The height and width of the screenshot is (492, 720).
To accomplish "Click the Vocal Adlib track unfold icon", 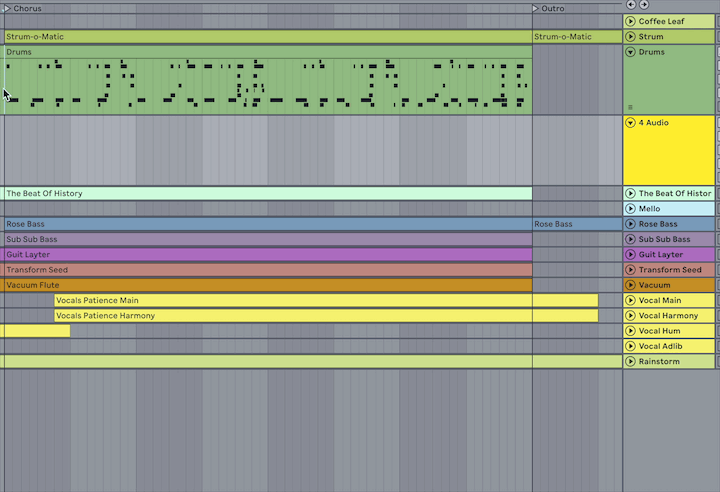I will (x=631, y=346).
